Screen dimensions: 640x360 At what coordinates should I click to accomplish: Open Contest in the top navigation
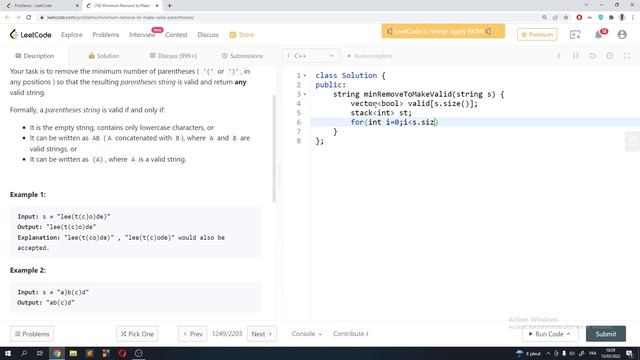click(176, 35)
